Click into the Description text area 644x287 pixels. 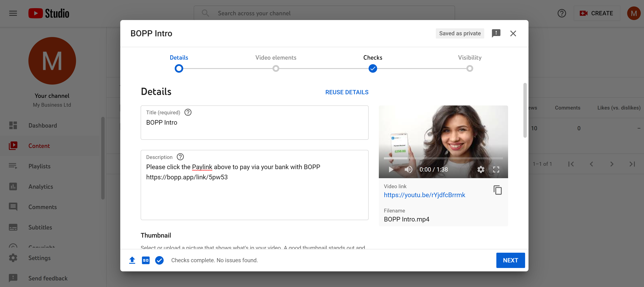254,185
